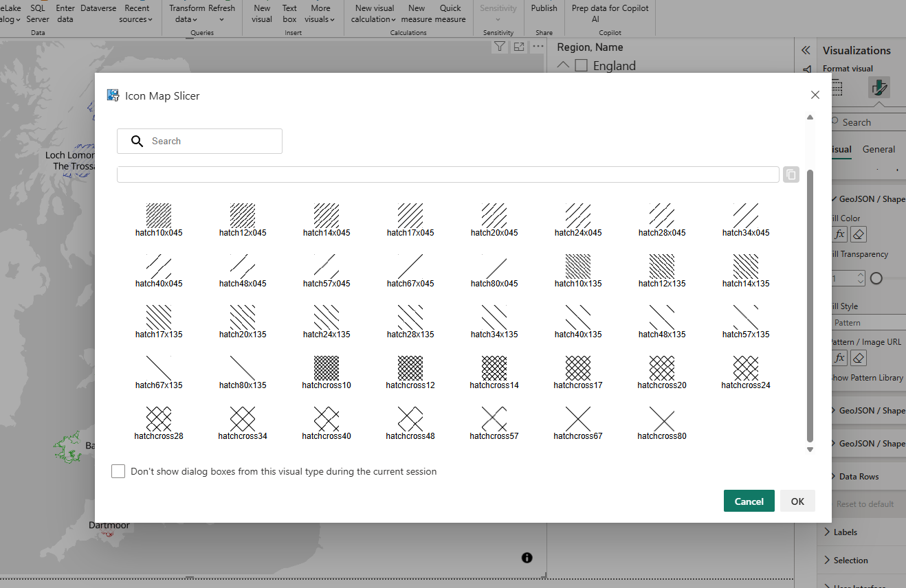Switch to the General format tab
The width and height of the screenshot is (906, 588).
click(879, 149)
